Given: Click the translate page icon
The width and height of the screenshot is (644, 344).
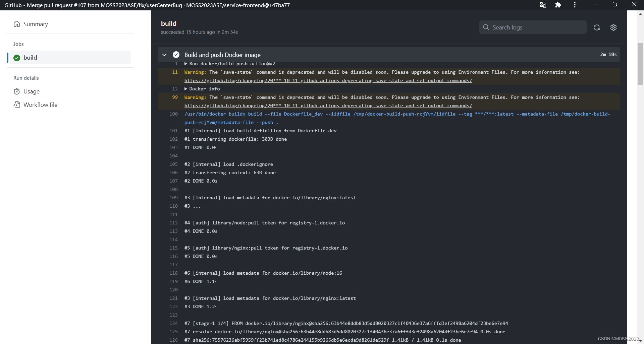Looking at the screenshot, I should (543, 5).
